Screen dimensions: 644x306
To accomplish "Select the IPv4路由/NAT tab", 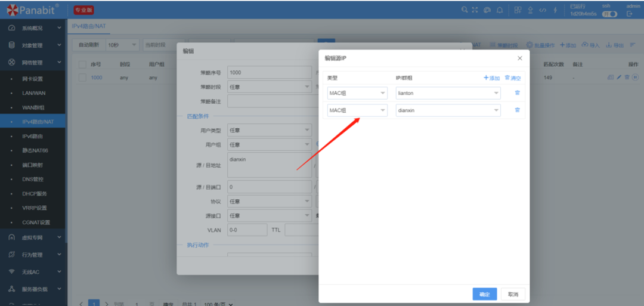I will coord(89,26).
